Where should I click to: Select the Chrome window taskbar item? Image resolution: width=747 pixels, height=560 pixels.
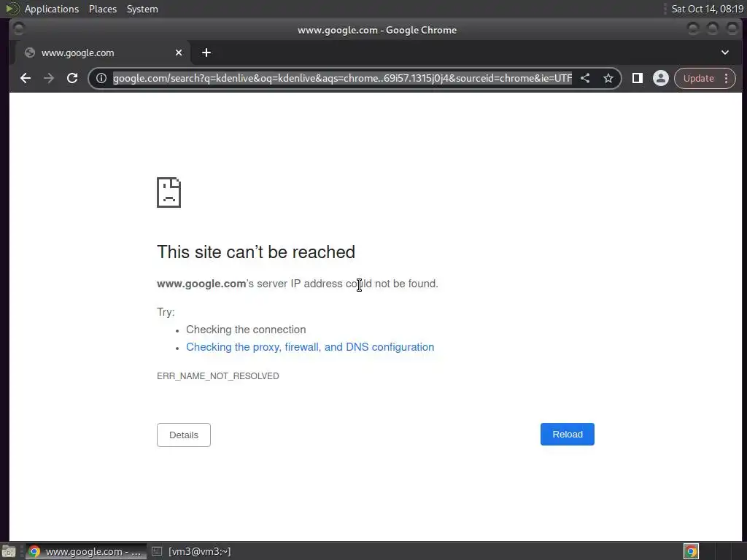pos(86,551)
